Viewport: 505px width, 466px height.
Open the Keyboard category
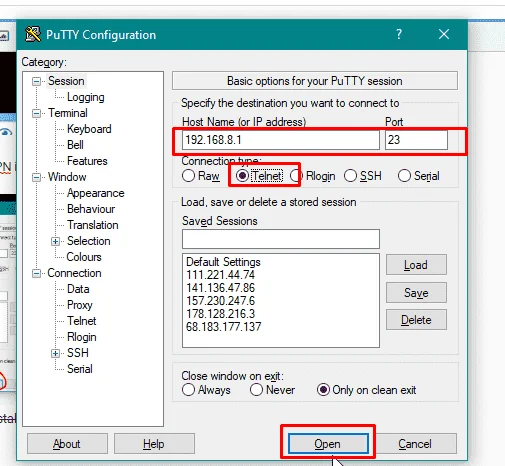[89, 129]
